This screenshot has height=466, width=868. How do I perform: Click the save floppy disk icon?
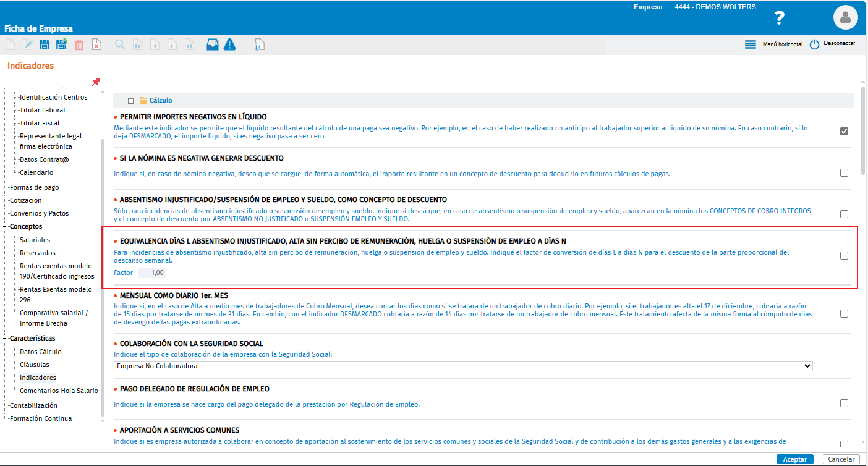[x=45, y=44]
